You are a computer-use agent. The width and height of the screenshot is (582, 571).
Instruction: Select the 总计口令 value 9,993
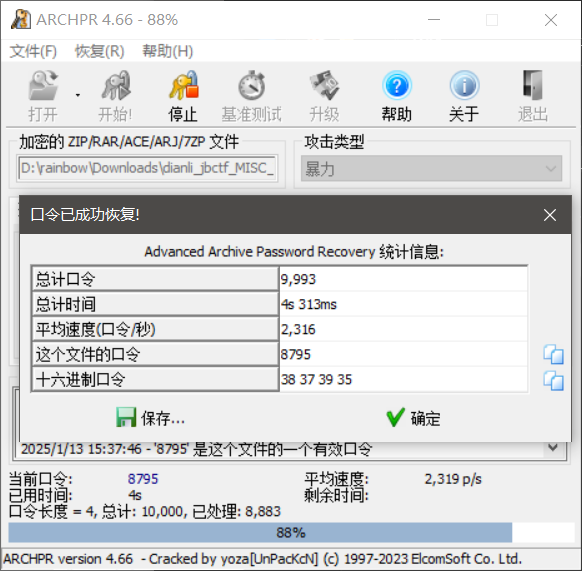coord(403,279)
